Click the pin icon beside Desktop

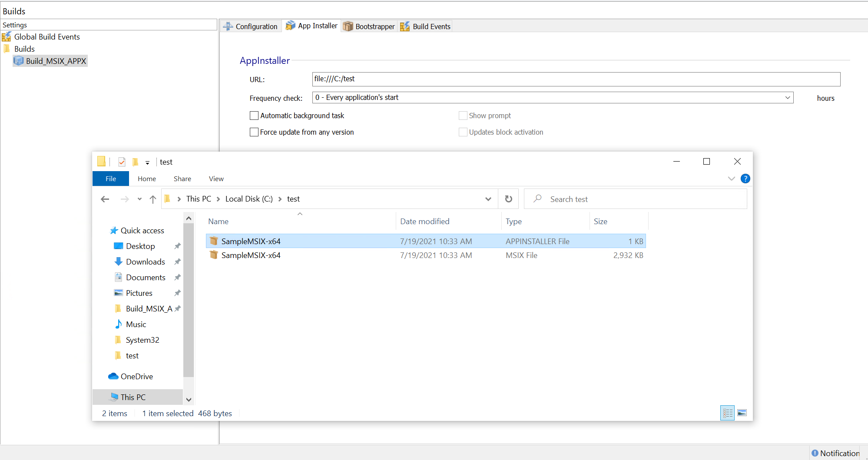177,246
